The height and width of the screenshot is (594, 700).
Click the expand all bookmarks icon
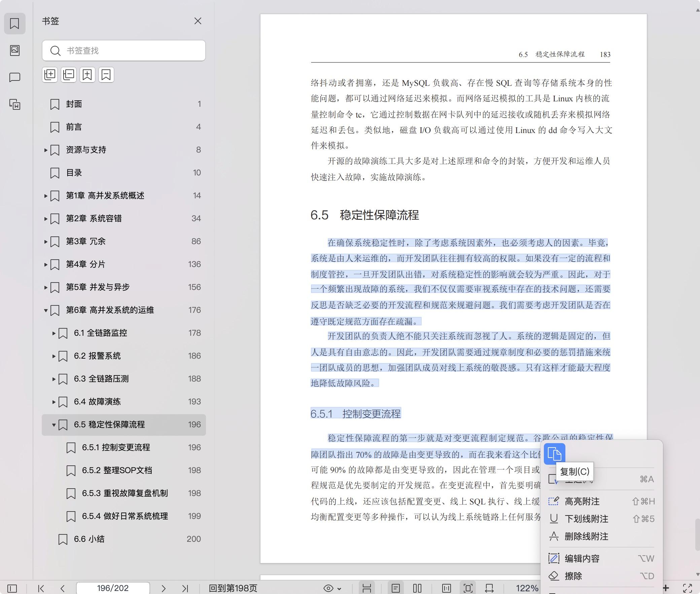click(x=50, y=75)
